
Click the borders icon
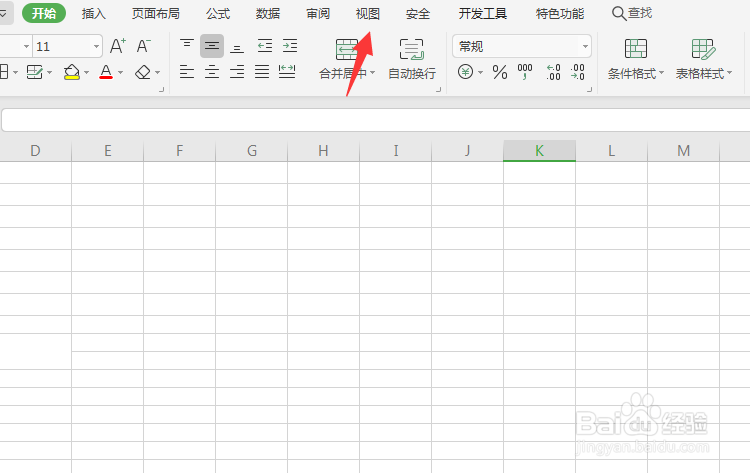[4, 72]
